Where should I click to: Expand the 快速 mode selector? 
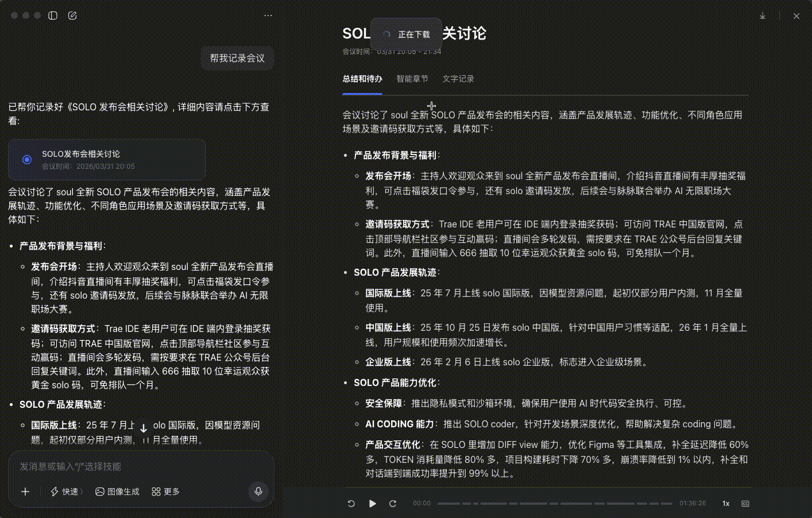[x=67, y=492]
